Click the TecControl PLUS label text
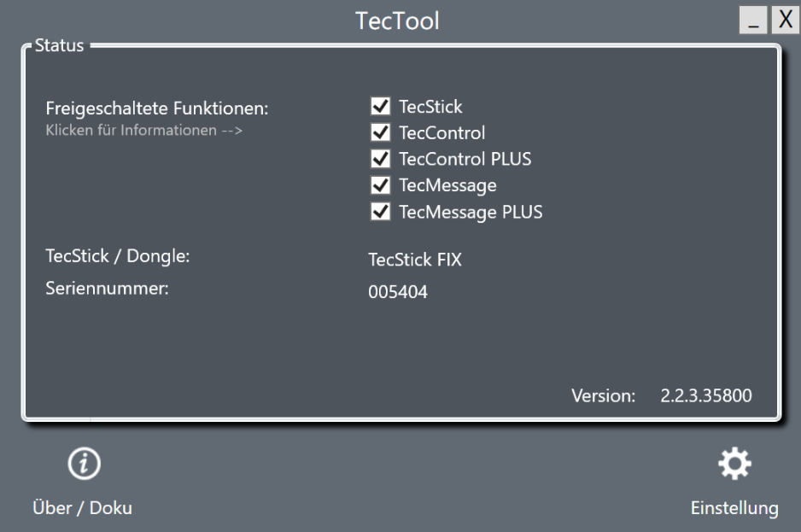The image size is (801, 532). [465, 159]
